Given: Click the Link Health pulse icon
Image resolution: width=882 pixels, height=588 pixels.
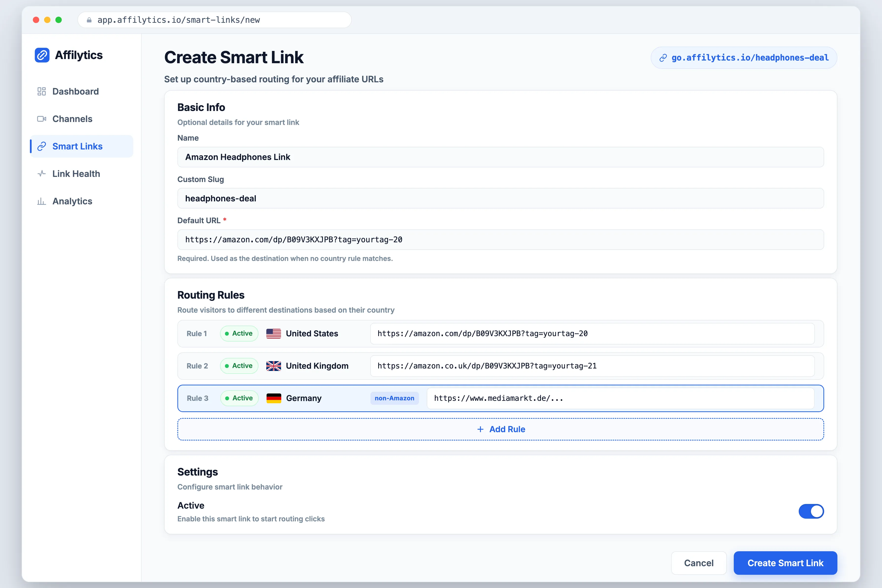Looking at the screenshot, I should (42, 174).
